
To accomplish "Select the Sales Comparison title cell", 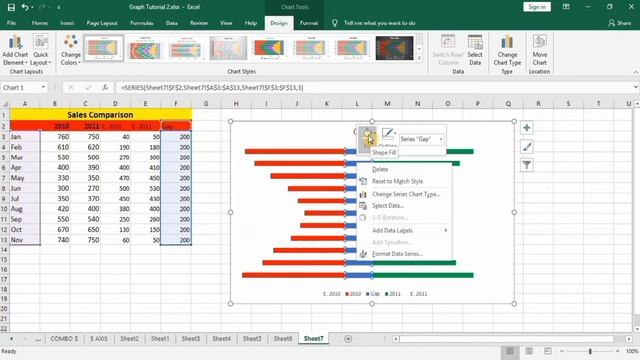I will coord(100,115).
